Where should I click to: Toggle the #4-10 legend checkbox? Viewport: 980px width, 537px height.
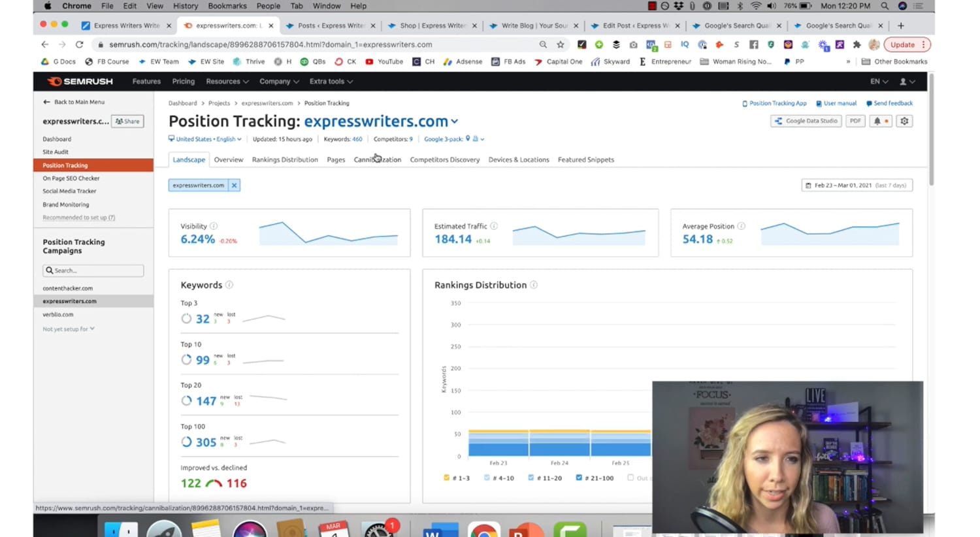[x=487, y=478]
